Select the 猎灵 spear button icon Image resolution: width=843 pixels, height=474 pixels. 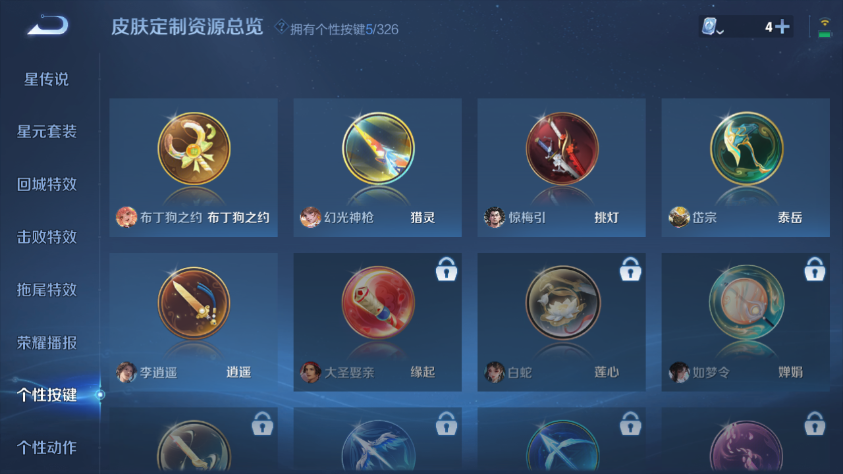pyautogui.click(x=378, y=149)
